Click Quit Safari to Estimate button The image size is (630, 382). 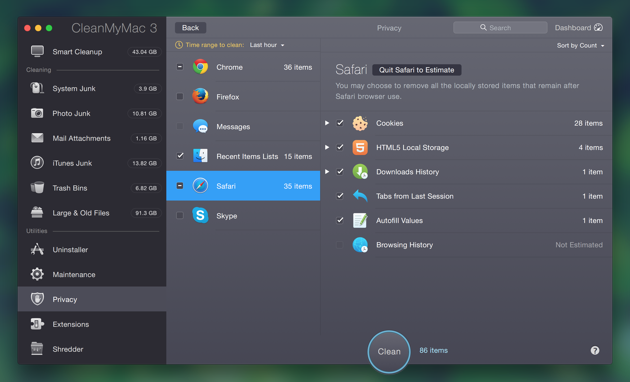point(417,70)
